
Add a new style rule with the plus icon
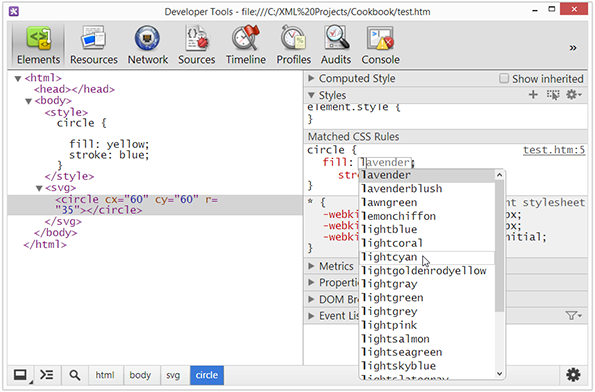(533, 94)
